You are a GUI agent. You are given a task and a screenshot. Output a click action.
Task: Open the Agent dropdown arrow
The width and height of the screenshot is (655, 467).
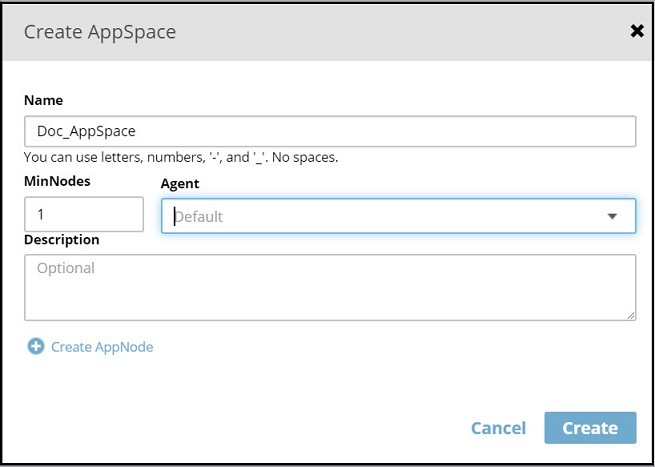coord(612,216)
